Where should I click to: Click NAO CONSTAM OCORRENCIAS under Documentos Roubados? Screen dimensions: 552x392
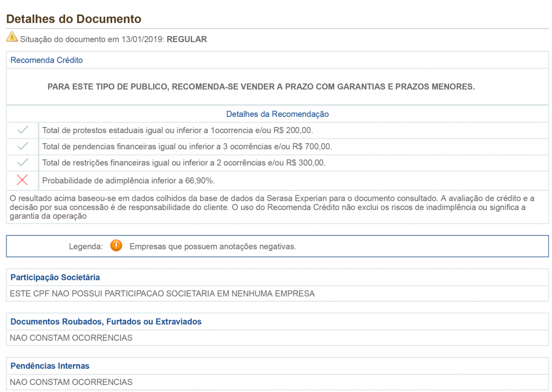[71, 338]
